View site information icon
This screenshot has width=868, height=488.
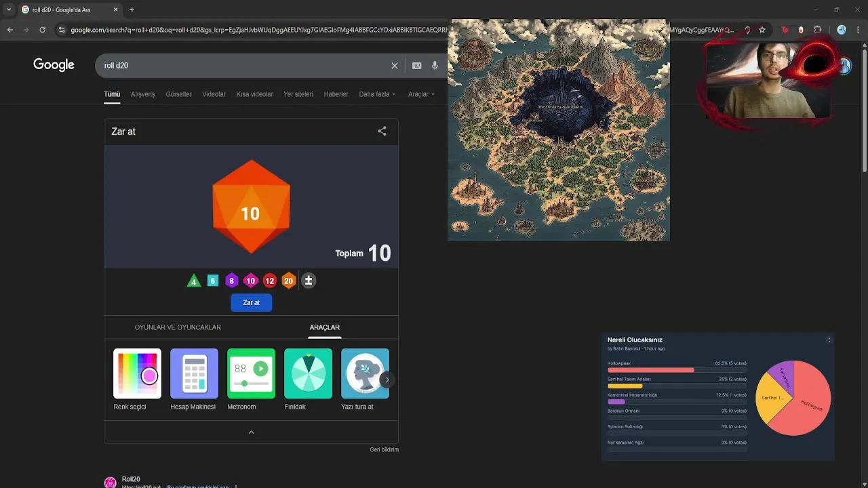click(62, 30)
